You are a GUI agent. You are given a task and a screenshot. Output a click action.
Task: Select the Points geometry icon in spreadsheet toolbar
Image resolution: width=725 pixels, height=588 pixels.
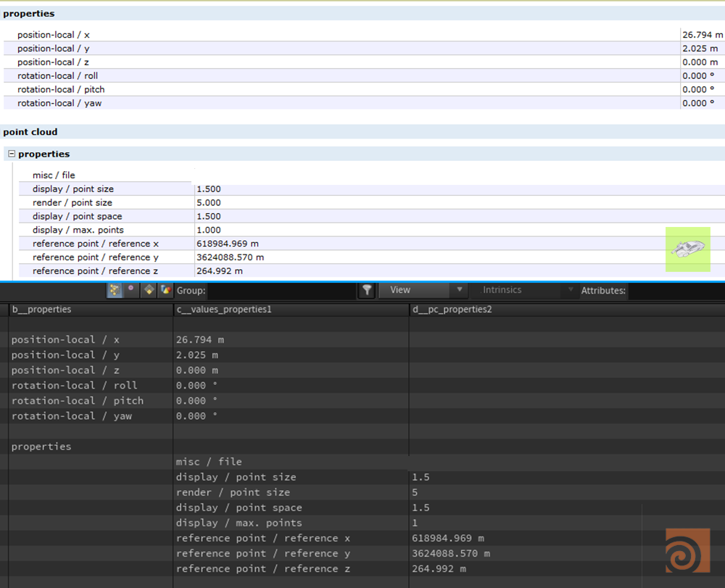115,290
